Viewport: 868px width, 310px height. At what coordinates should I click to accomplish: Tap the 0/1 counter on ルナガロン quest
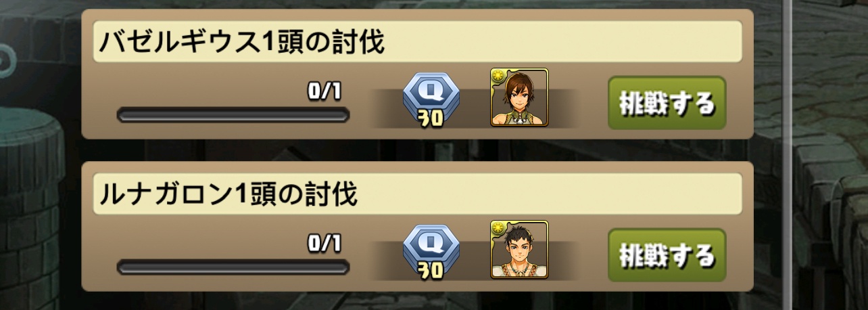click(324, 243)
